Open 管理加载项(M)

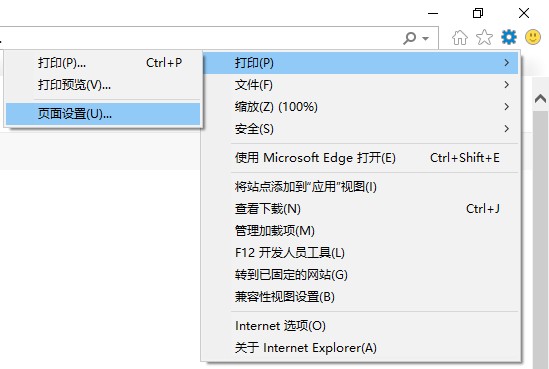click(x=374, y=231)
